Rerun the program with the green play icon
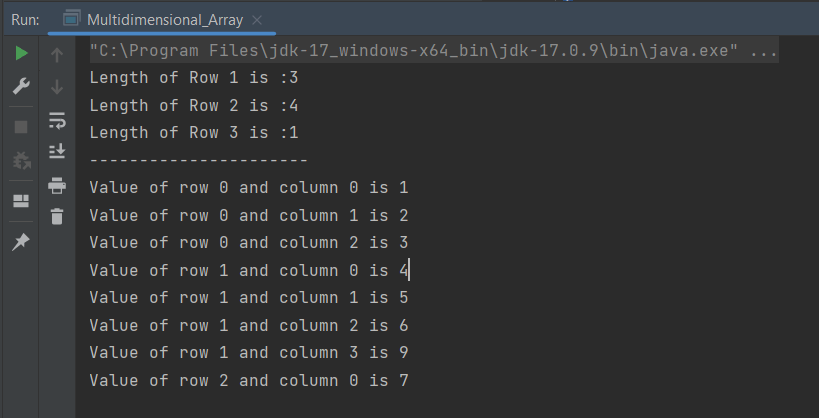Screen dimensions: 819x418 point(21,54)
